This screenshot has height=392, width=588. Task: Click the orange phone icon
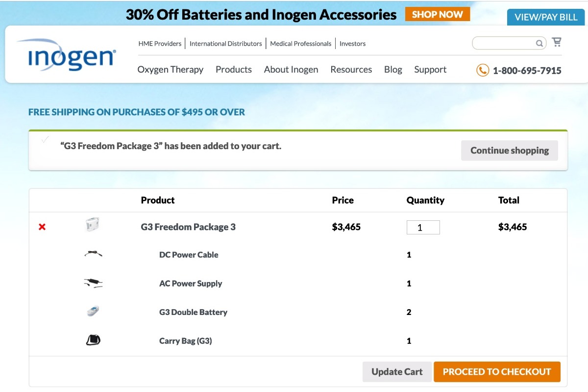(x=483, y=70)
